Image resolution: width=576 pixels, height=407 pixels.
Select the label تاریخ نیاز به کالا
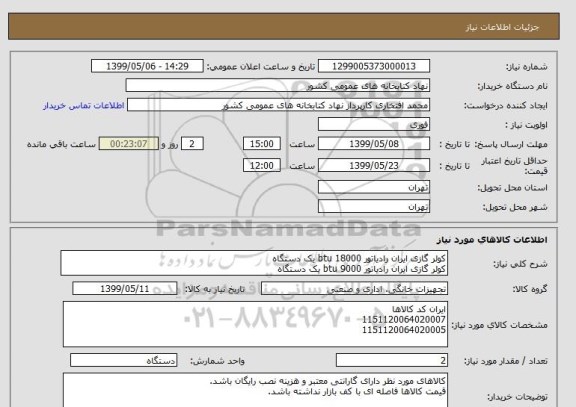pos(215,289)
